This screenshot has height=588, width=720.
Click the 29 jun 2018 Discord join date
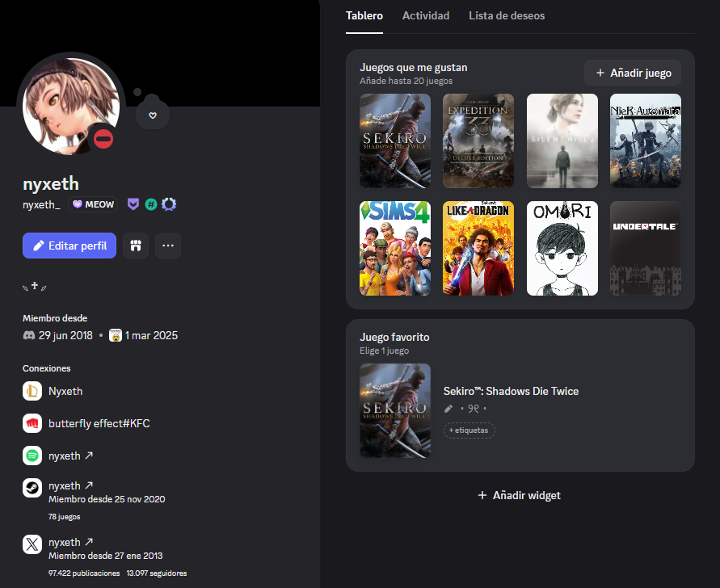point(65,335)
